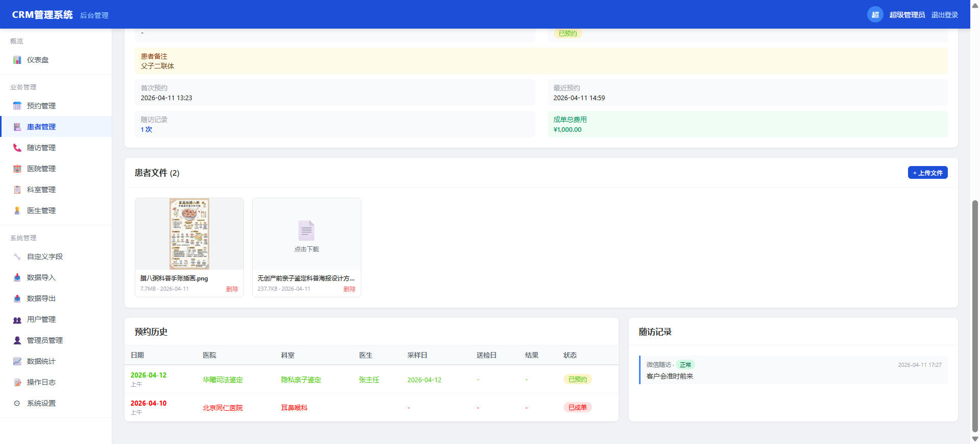The width and height of the screenshot is (980, 444).
Task: Open 操作日志 from the sidebar
Action: [41, 382]
